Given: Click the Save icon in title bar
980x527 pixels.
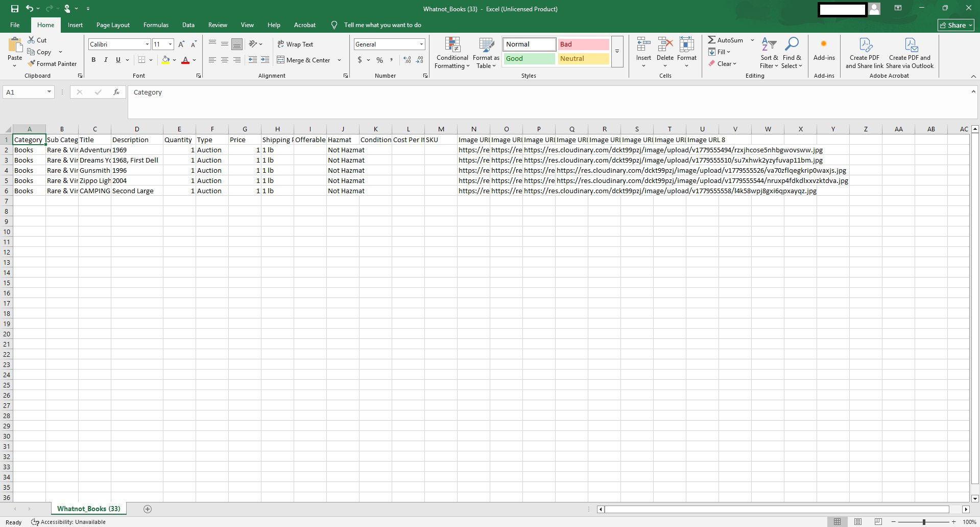Looking at the screenshot, I should click(14, 9).
